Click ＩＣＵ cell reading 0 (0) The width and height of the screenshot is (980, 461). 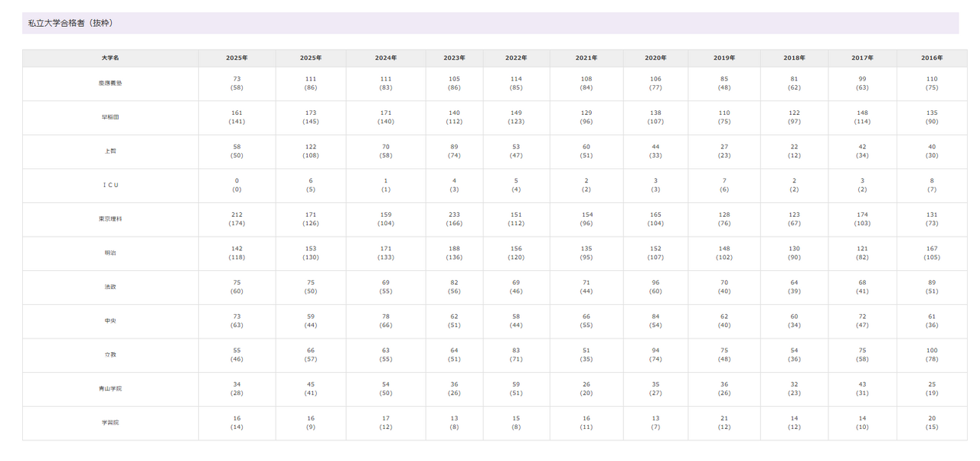tap(237, 185)
